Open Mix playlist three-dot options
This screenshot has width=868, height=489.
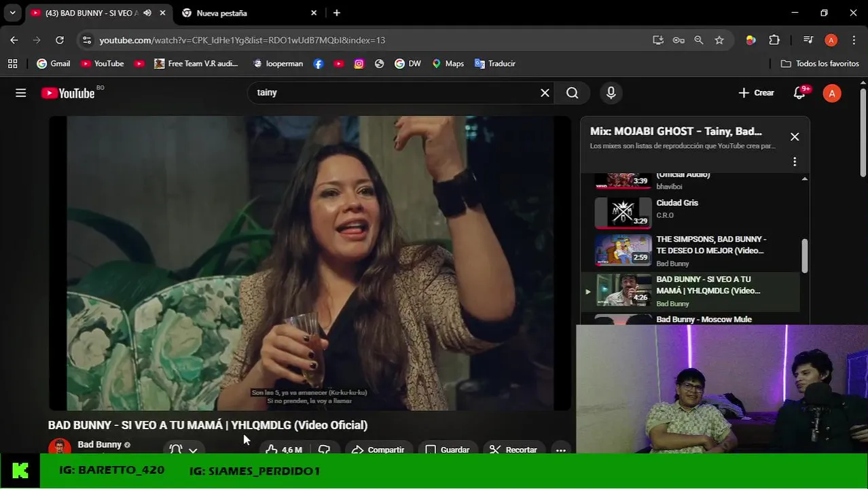tap(795, 162)
